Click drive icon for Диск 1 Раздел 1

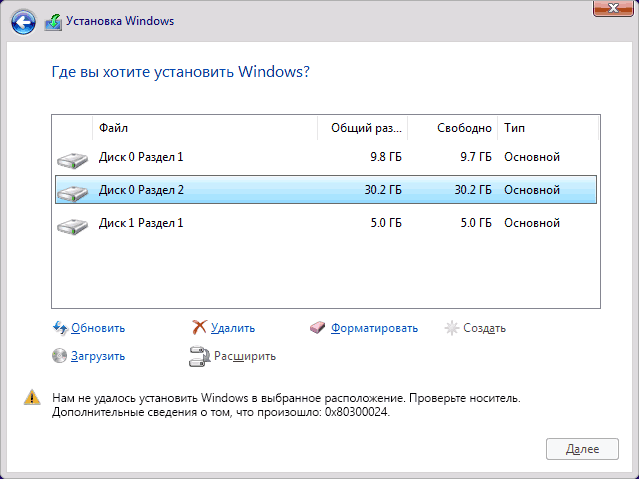coord(73,226)
